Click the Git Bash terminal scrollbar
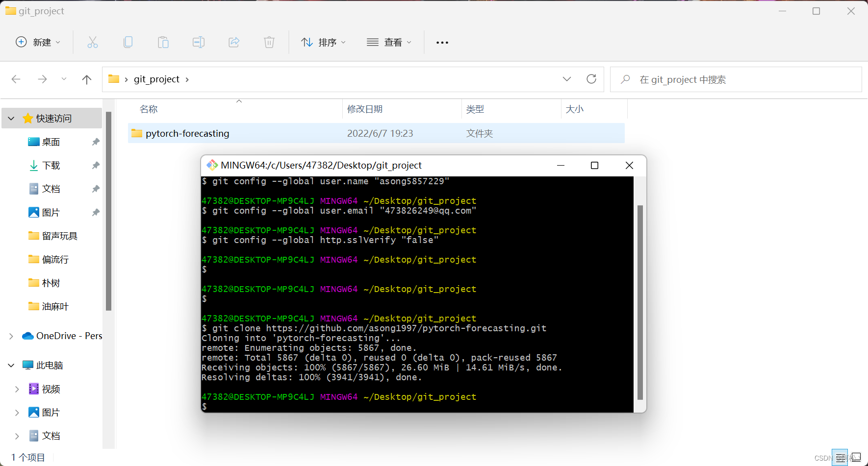Image resolution: width=868 pixels, height=466 pixels. [x=640, y=302]
